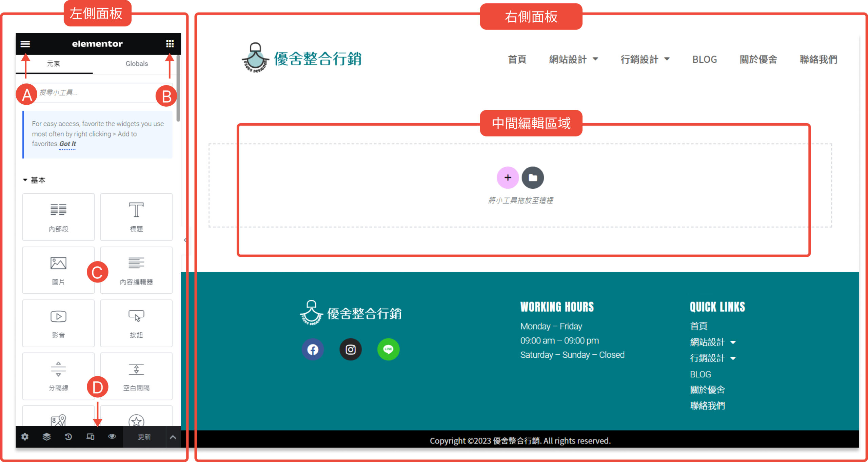Click the add new section plus button

(508, 177)
